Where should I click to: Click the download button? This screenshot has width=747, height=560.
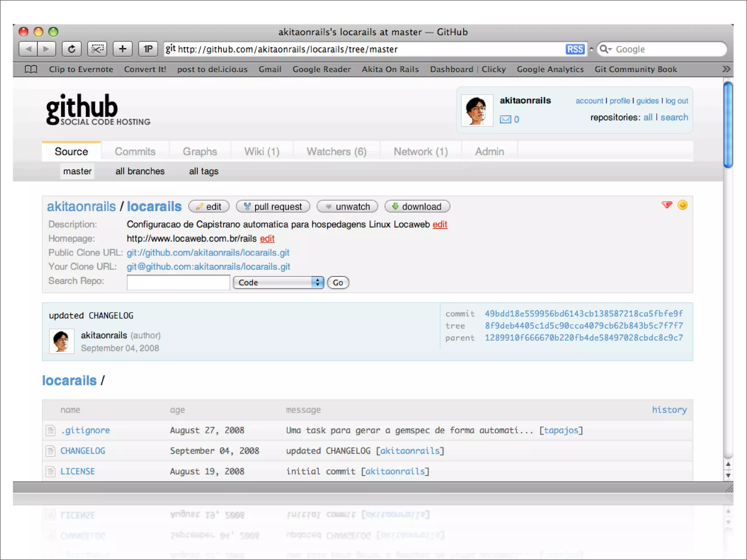[x=417, y=207]
